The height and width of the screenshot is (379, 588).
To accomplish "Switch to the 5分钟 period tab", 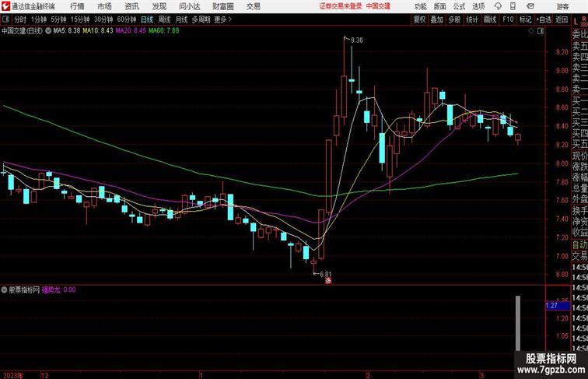I will (x=58, y=19).
